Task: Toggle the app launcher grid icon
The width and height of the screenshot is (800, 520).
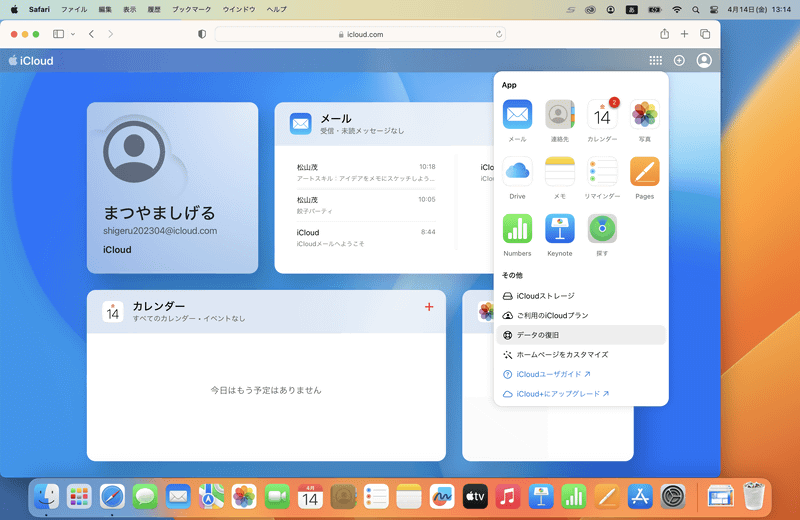Action: [656, 61]
